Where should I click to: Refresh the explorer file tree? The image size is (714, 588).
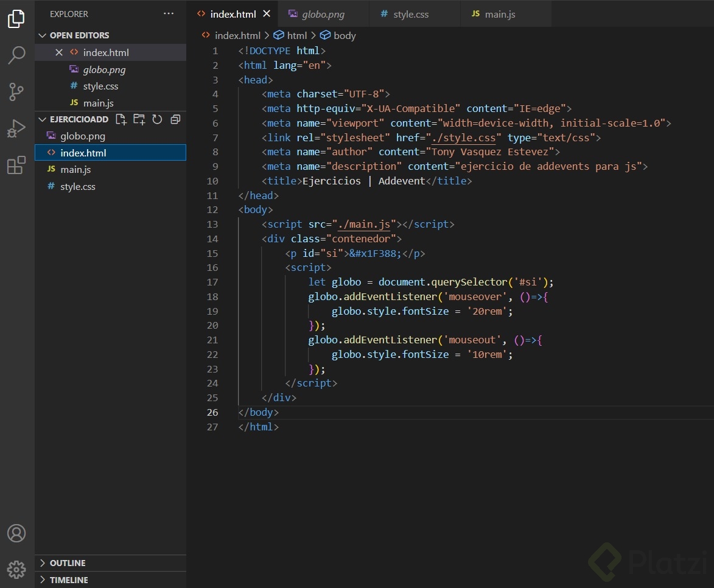click(x=157, y=119)
